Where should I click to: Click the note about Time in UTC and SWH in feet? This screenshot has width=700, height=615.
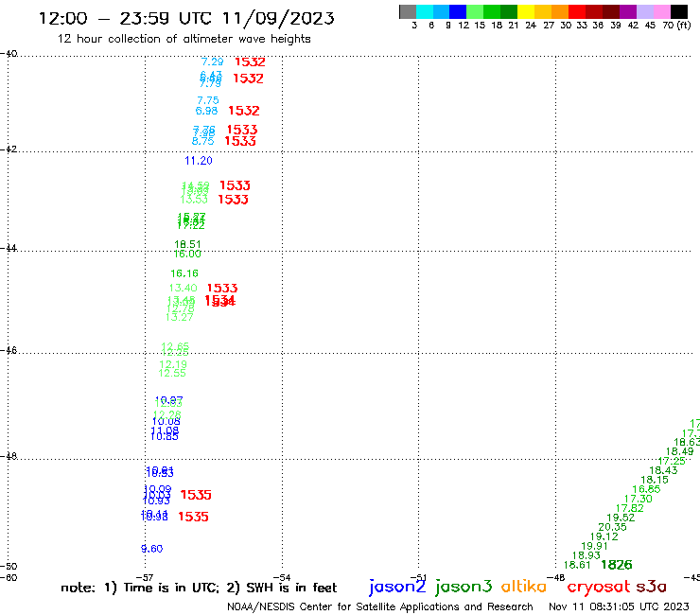(199, 588)
